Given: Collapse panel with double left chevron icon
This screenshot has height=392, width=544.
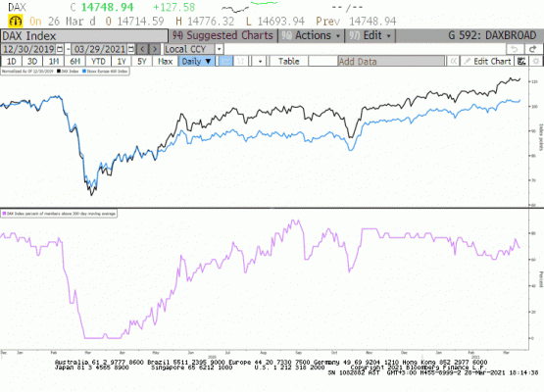Looking at the screenshot, I should pos(453,62).
